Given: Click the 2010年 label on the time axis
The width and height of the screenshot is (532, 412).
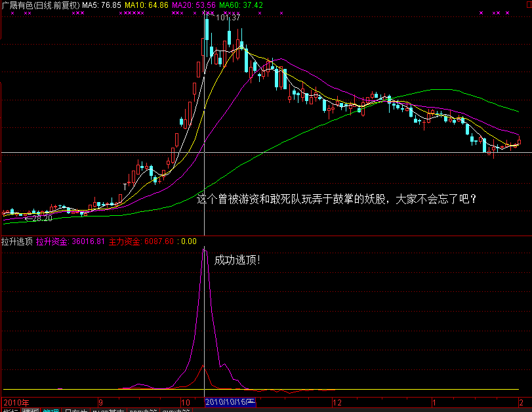Looking at the screenshot, I should 16,403.
